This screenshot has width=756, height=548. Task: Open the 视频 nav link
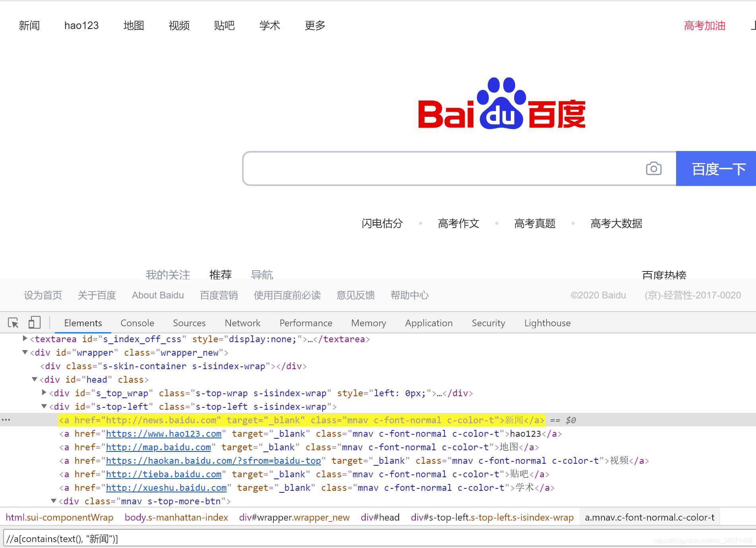click(179, 25)
